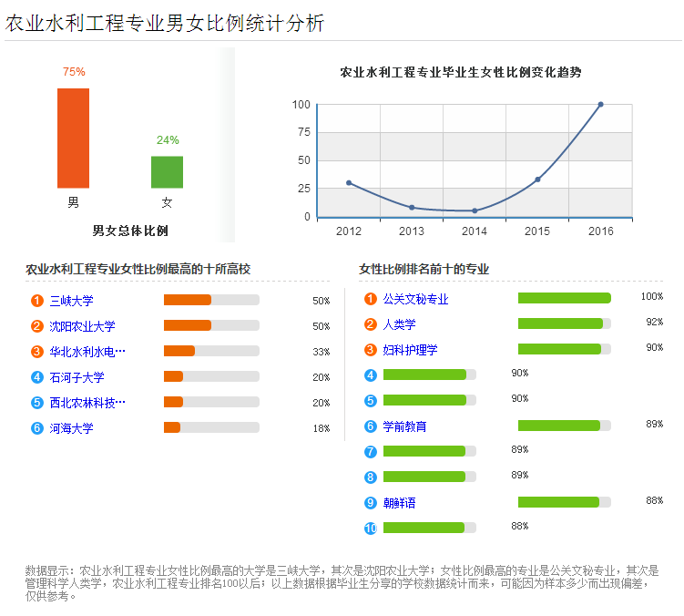Click the page title 农业水利工程专业男女比例统计分析
The width and height of the screenshot is (684, 616).
click(x=165, y=23)
